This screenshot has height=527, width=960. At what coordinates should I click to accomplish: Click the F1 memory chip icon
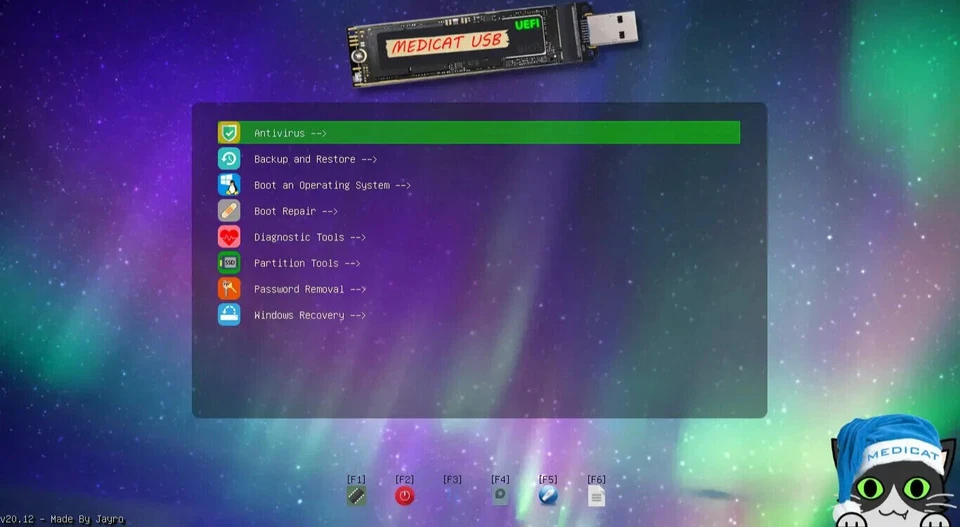click(356, 496)
